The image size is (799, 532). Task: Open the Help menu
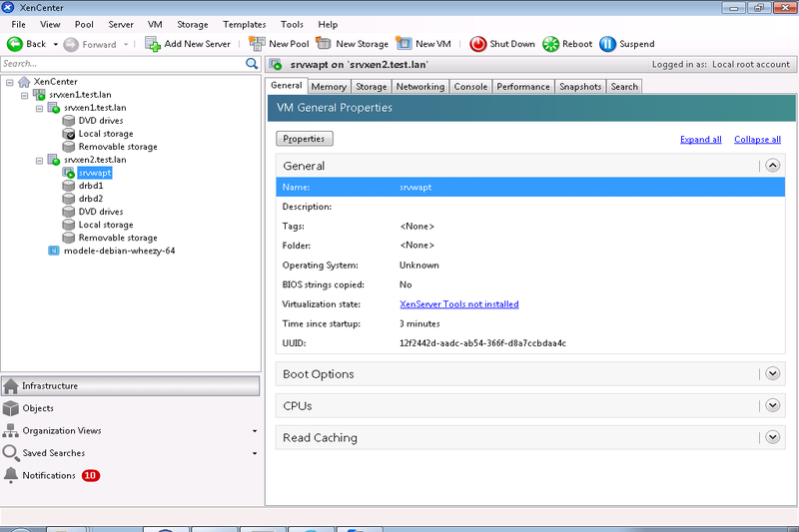click(x=328, y=24)
